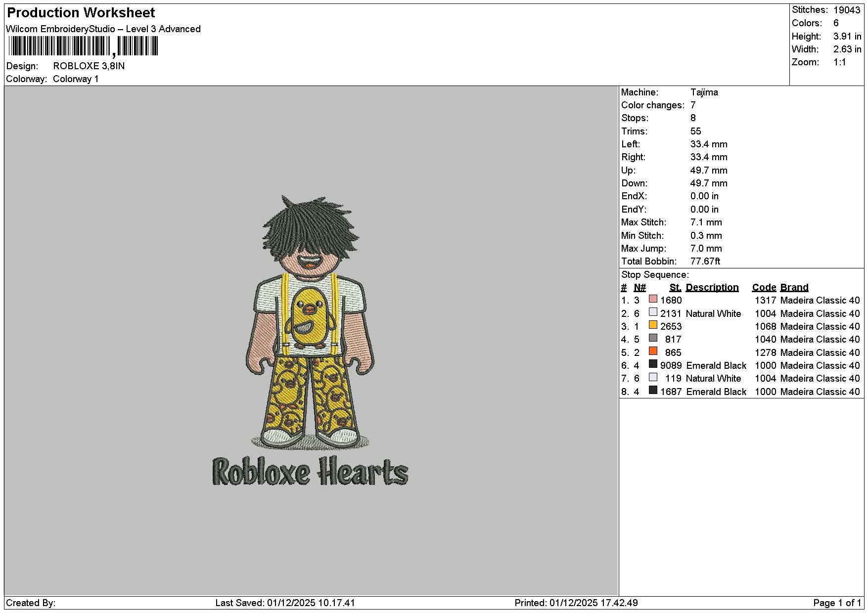The height and width of the screenshot is (613, 868).
Task: Select the Width value '2.63 in'
Action: click(847, 49)
